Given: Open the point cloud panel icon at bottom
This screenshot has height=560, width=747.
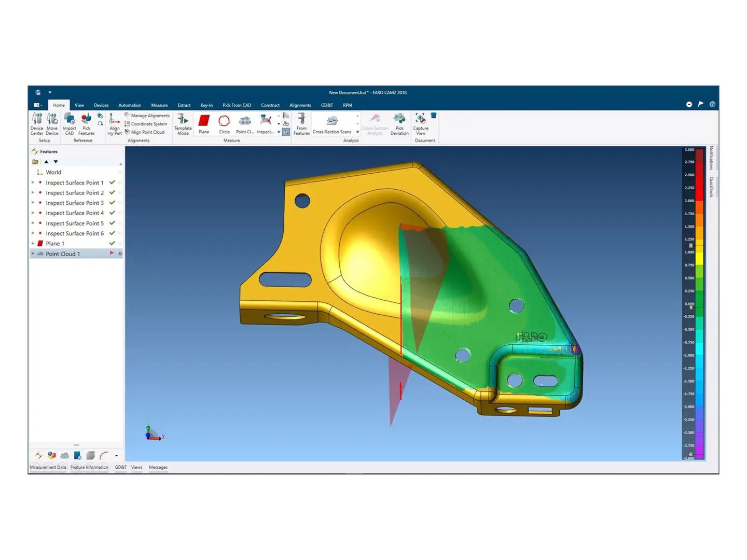Looking at the screenshot, I should [x=64, y=455].
